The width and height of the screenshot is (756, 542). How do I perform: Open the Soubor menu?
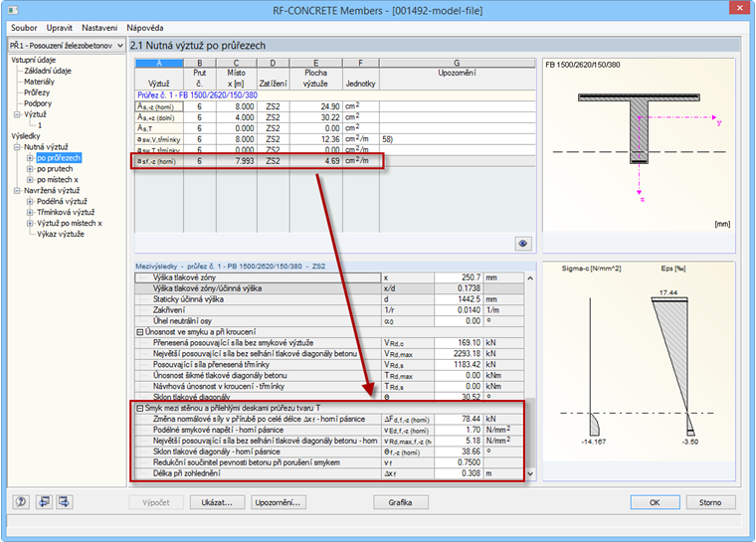click(x=24, y=27)
